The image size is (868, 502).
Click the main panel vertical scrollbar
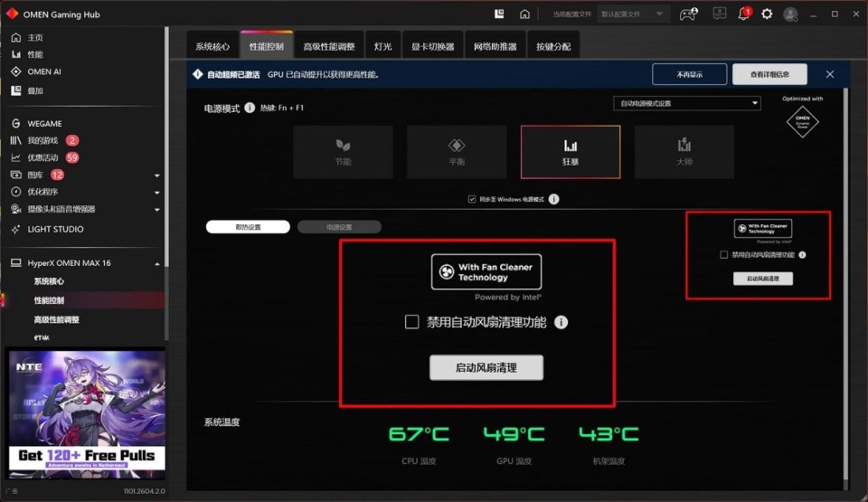845,285
